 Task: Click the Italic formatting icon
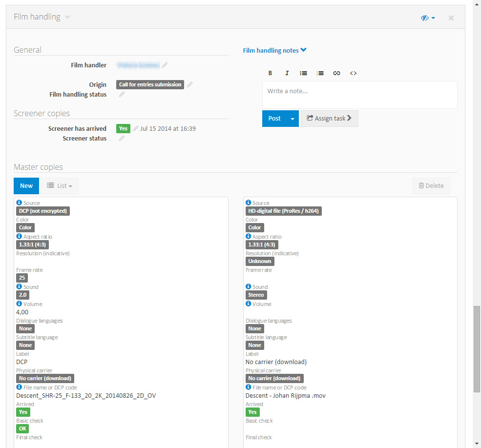point(287,73)
